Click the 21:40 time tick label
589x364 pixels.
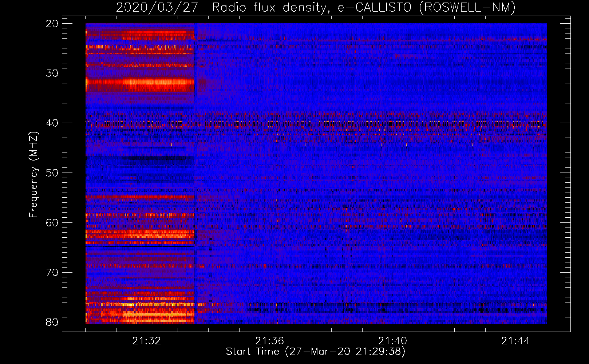[393, 341]
